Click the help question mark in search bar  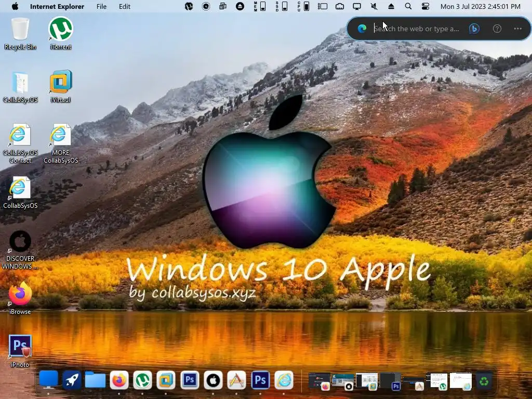497,29
